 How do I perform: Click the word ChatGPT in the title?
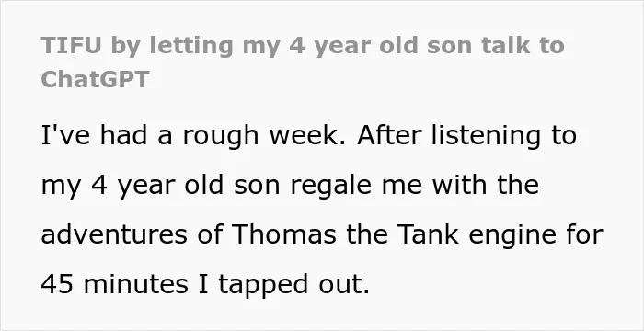click(95, 79)
